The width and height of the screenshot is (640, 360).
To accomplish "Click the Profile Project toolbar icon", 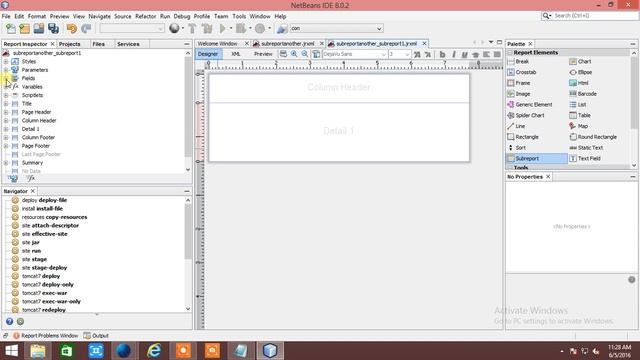I will (x=260, y=28).
